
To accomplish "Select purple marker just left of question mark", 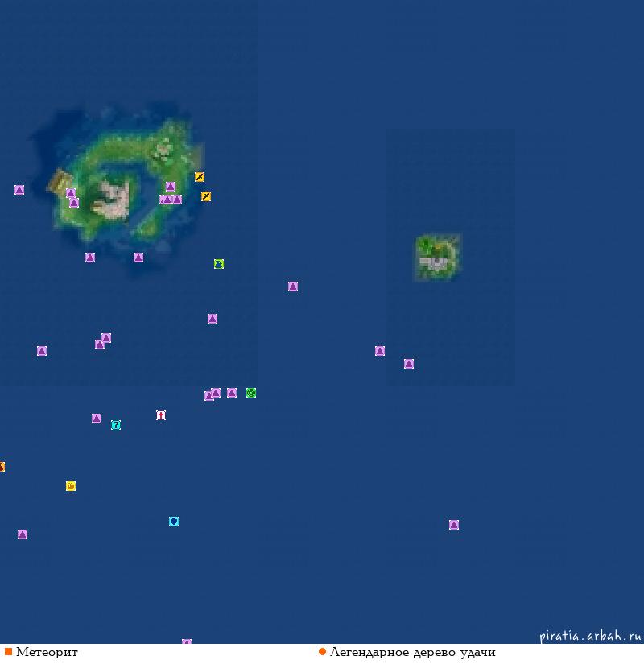I will click(x=97, y=419).
